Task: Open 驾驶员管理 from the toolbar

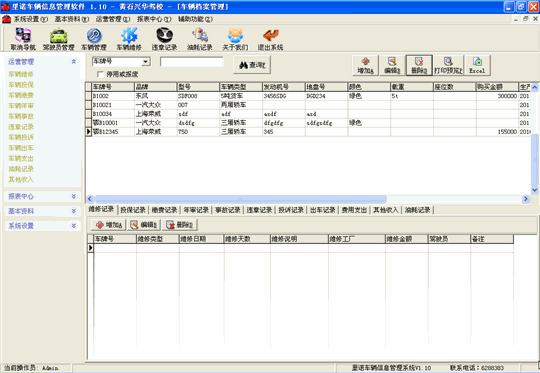Action: [x=59, y=39]
